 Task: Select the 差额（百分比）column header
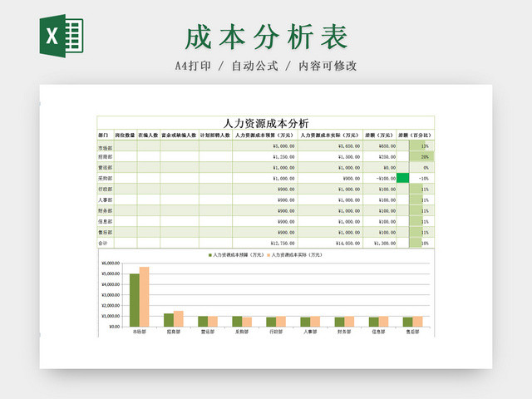coord(416,135)
